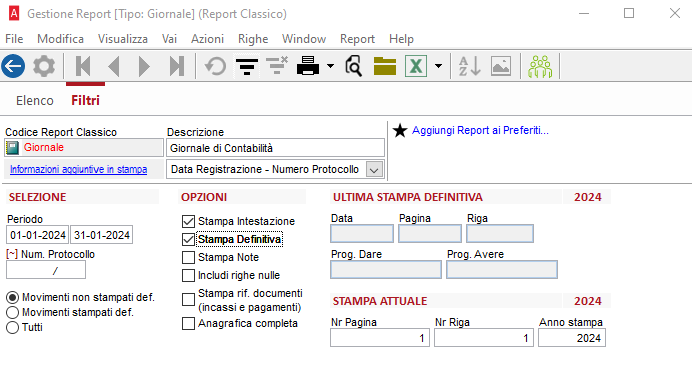Expand Data Registrazione - Numero Protocollo dropdown
The height and width of the screenshot is (366, 692).
click(x=374, y=170)
